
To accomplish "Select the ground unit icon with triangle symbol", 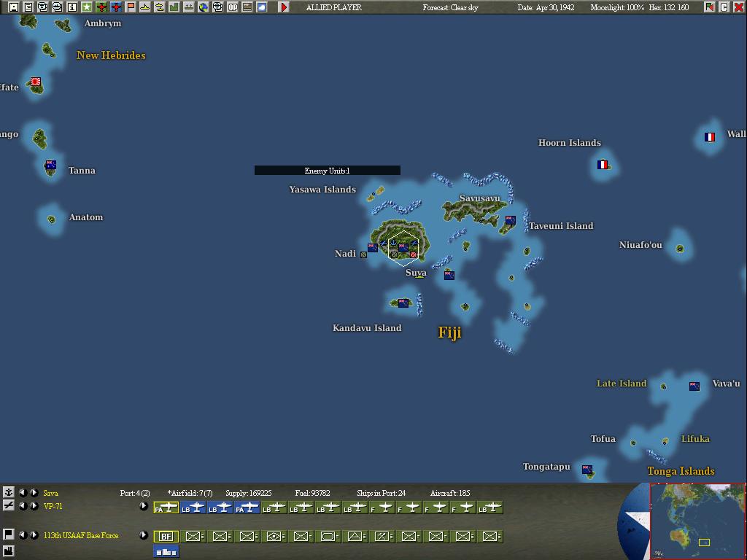I will [x=355, y=537].
